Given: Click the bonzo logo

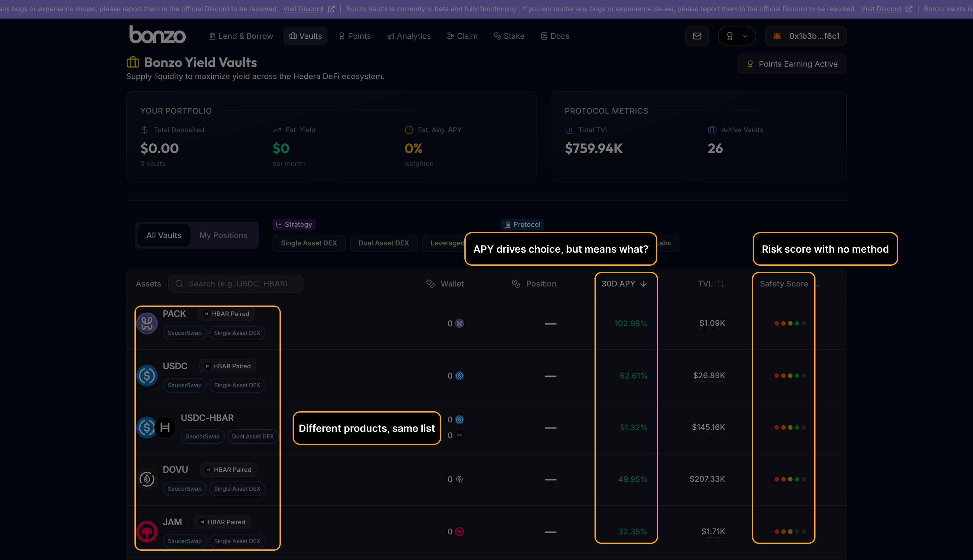Looking at the screenshot, I should point(157,35).
